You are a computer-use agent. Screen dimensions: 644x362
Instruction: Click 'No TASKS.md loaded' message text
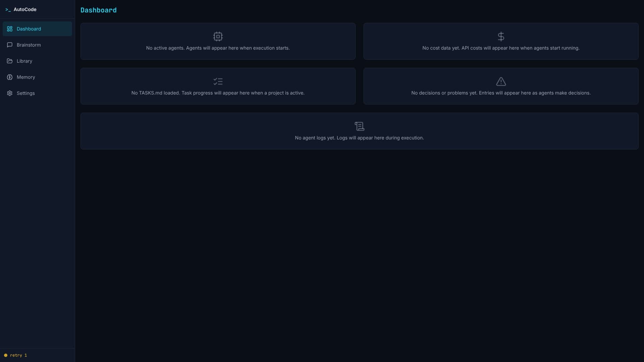coord(218,93)
